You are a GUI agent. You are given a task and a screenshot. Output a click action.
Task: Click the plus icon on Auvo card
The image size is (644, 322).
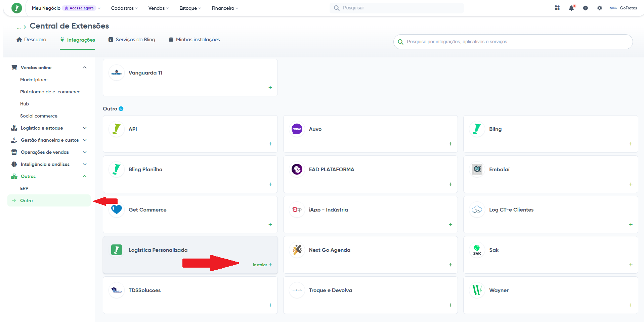tap(450, 144)
